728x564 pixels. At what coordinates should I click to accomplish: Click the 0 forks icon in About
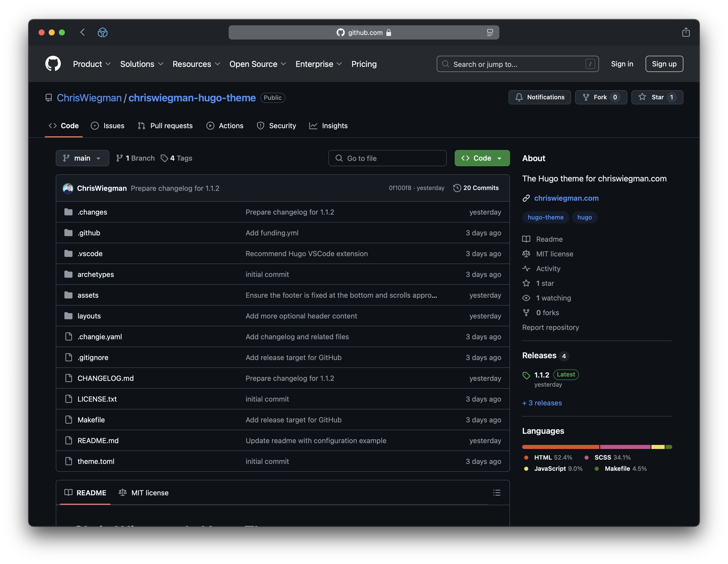(x=526, y=312)
